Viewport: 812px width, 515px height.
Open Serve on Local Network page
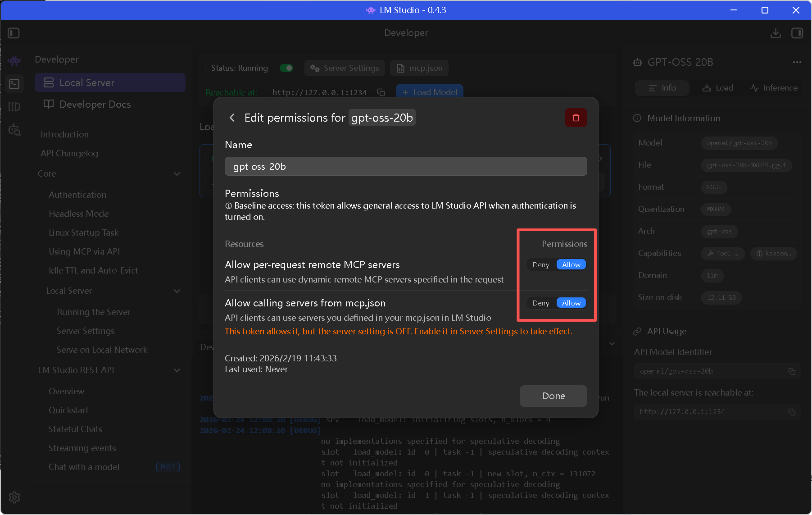pos(102,350)
